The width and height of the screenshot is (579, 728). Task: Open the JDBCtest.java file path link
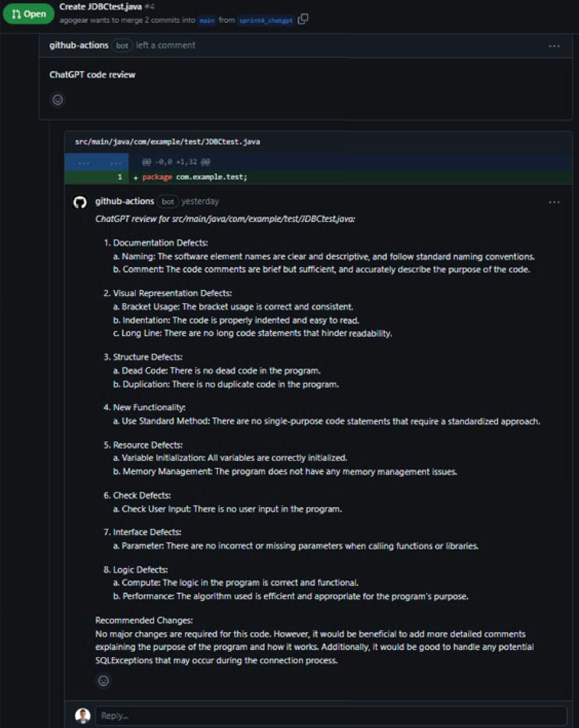click(167, 142)
